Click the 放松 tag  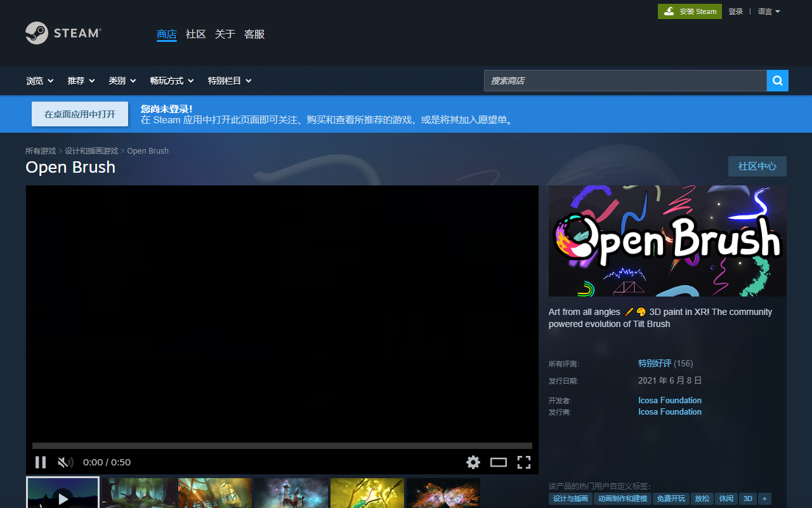coord(702,499)
